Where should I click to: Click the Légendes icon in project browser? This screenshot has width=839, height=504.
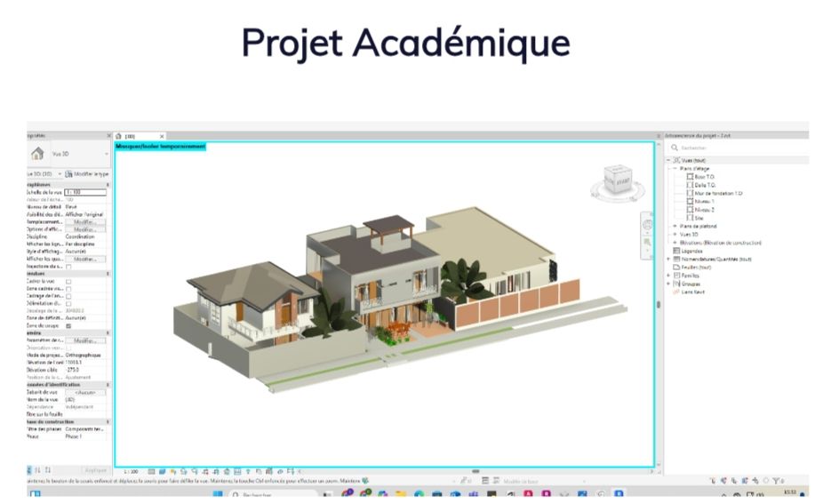[x=676, y=251]
